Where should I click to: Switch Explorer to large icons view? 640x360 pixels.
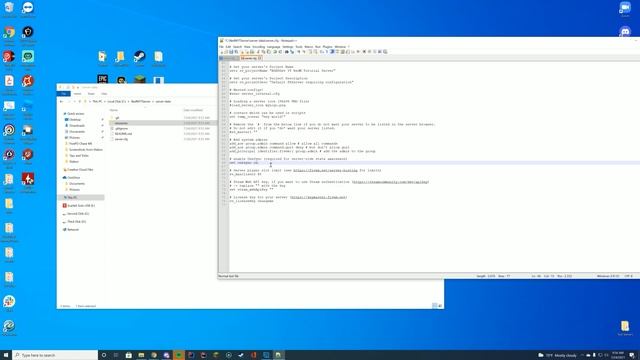coord(440,306)
